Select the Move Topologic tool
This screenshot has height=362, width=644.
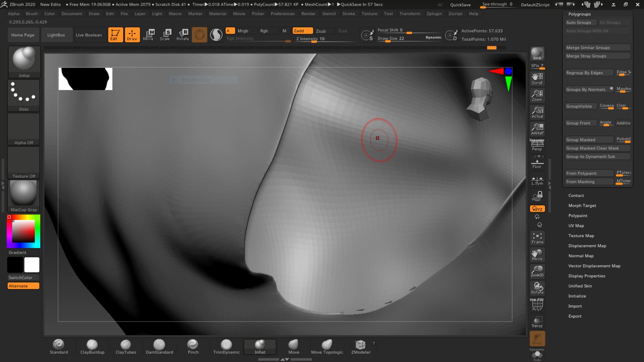(327, 346)
